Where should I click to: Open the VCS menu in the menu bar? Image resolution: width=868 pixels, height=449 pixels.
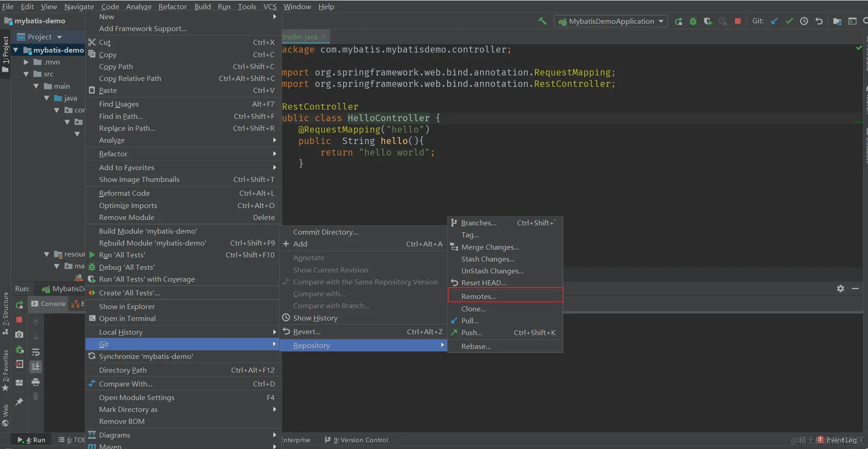pyautogui.click(x=270, y=6)
